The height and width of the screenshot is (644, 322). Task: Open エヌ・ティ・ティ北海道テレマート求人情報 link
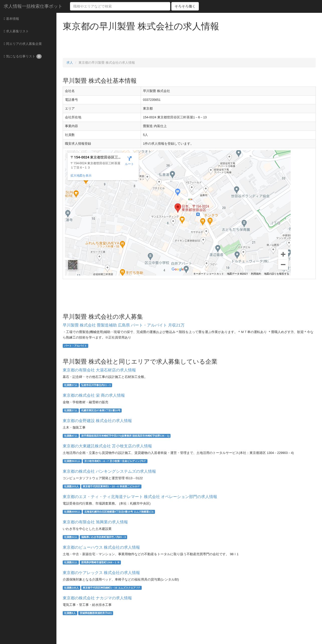[x=140, y=497]
